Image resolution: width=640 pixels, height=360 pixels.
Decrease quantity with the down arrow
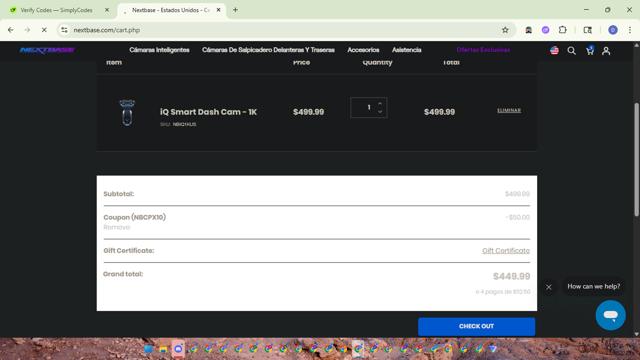pos(380,112)
